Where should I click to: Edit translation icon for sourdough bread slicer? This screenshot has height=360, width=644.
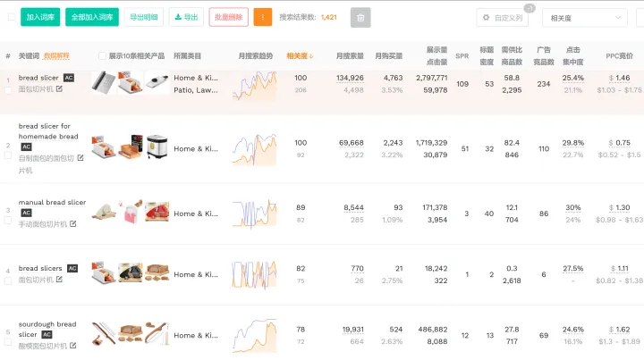point(73,346)
